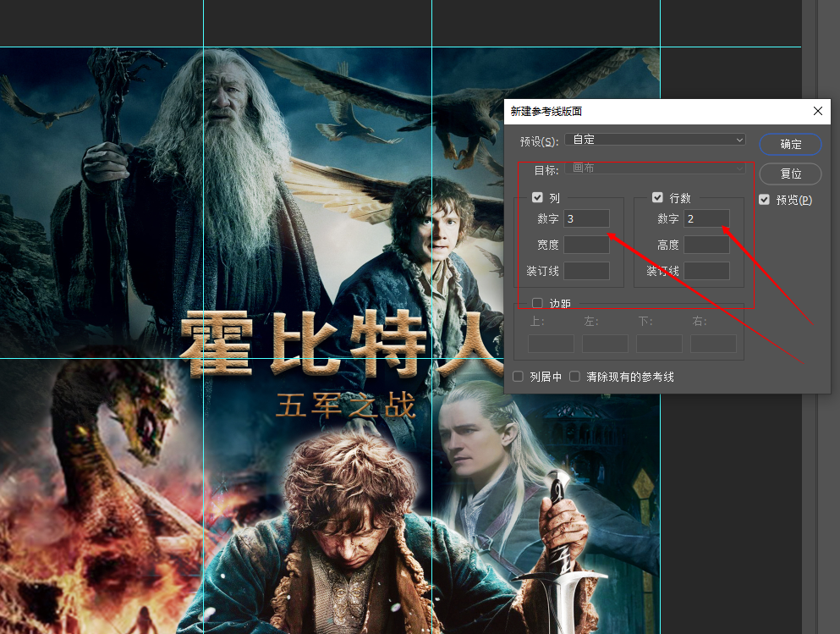The image size is (840, 634).
Task: Click the 新建参考线版面 dialog title
Action: tap(546, 112)
